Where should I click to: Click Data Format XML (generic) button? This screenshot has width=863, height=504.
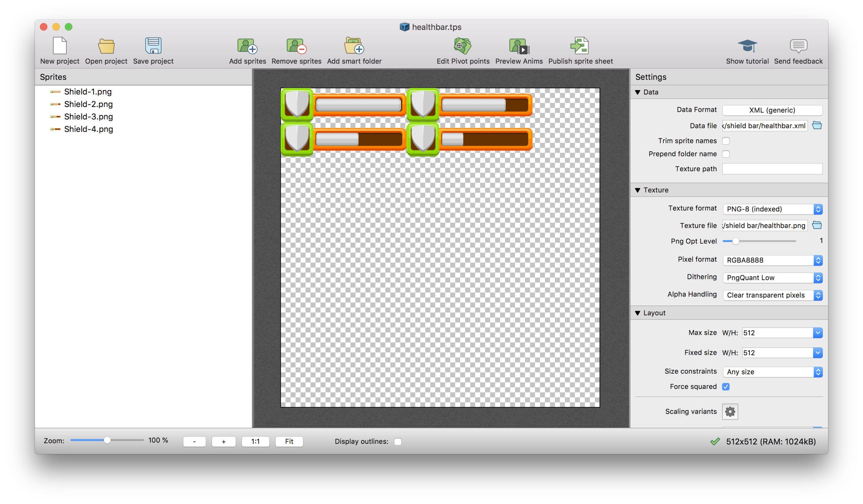[x=772, y=110]
